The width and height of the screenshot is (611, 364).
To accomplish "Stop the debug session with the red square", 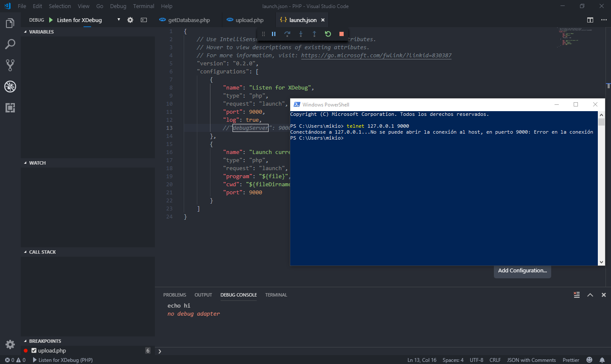I will click(342, 34).
